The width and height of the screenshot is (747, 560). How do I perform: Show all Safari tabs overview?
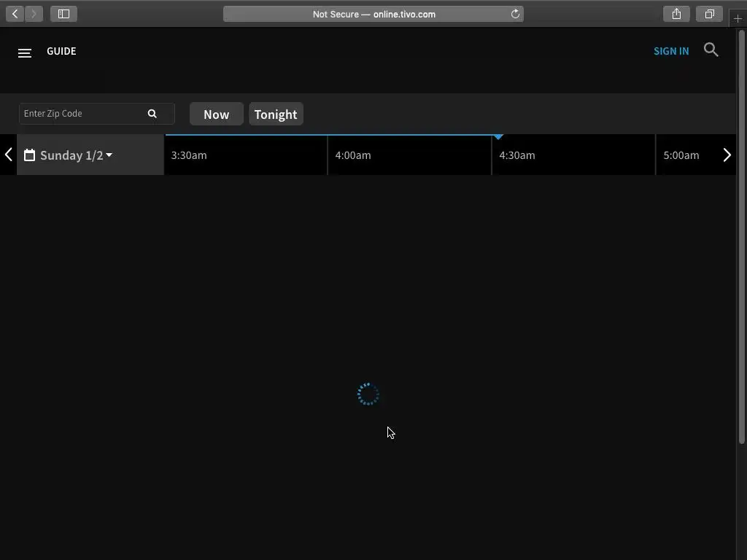(x=709, y=14)
